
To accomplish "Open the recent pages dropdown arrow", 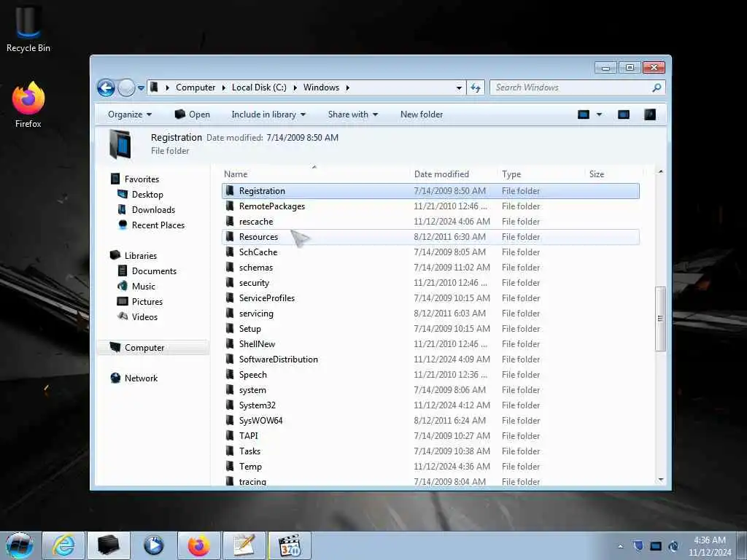I will [141, 88].
